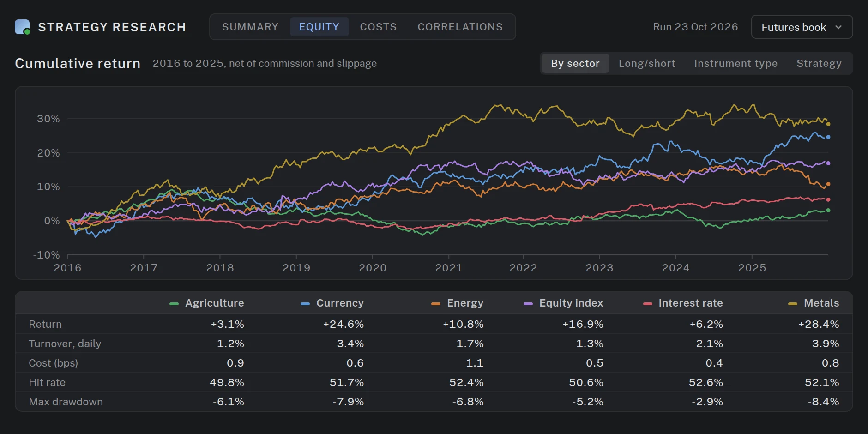Click the Hit rate row label
The width and height of the screenshot is (868, 434).
[47, 382]
